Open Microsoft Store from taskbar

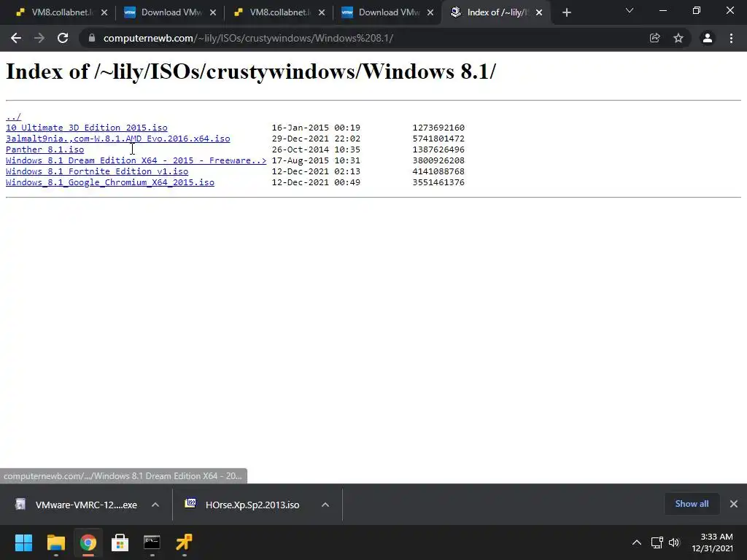(120, 542)
